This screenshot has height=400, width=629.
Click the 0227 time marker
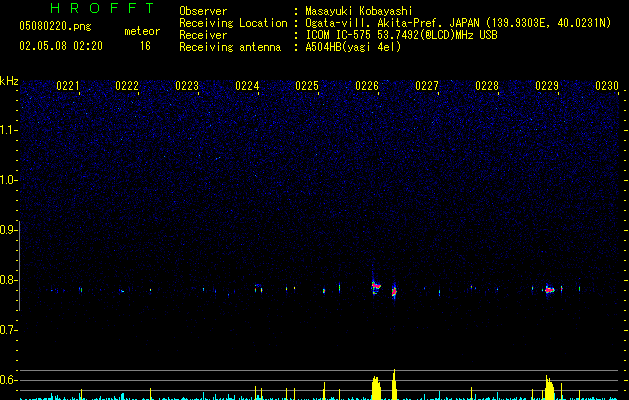(427, 86)
